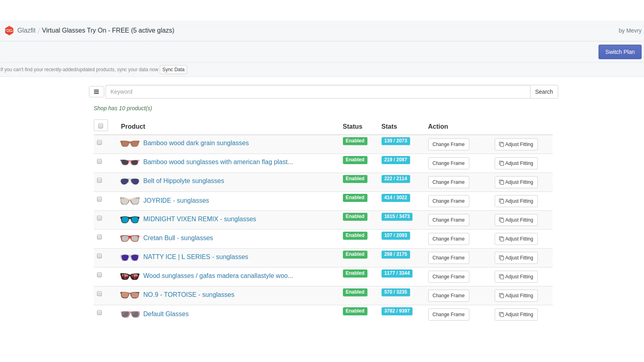Change Frame for Belt of Hippolyte

[x=448, y=182]
